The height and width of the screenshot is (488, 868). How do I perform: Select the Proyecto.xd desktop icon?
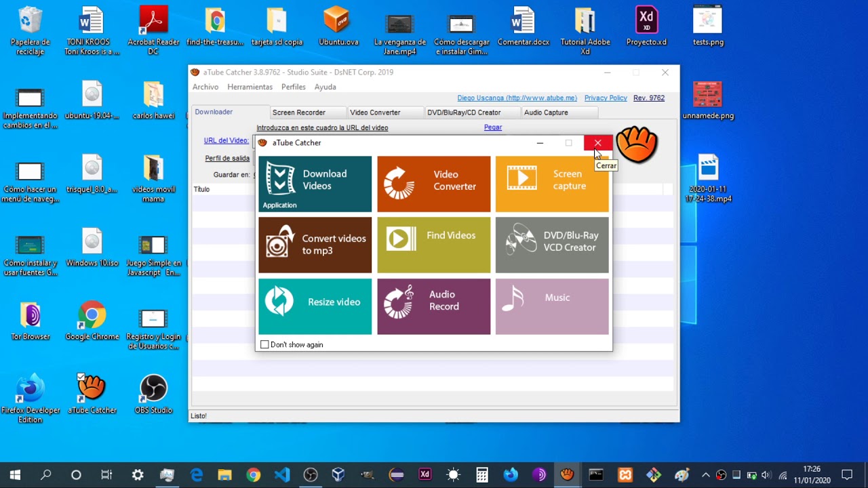coord(646,27)
